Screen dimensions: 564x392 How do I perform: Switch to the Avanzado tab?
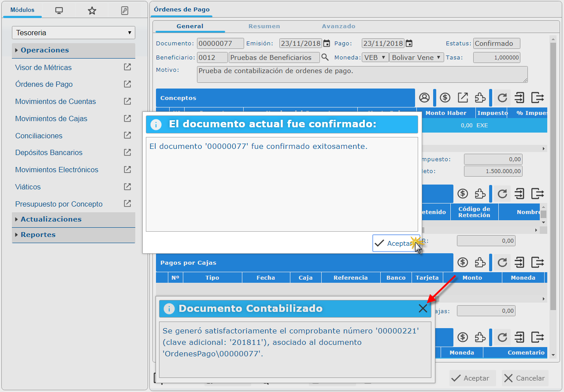click(338, 26)
